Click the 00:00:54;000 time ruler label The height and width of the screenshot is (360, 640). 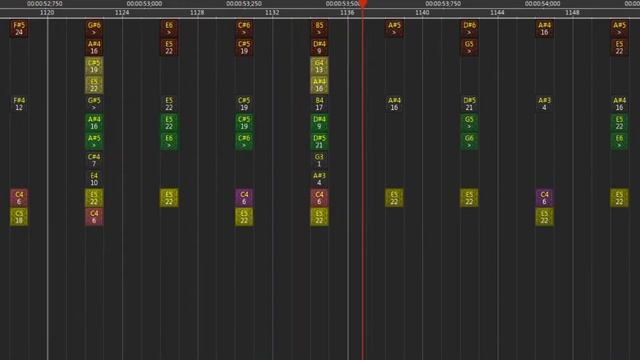coord(542,4)
